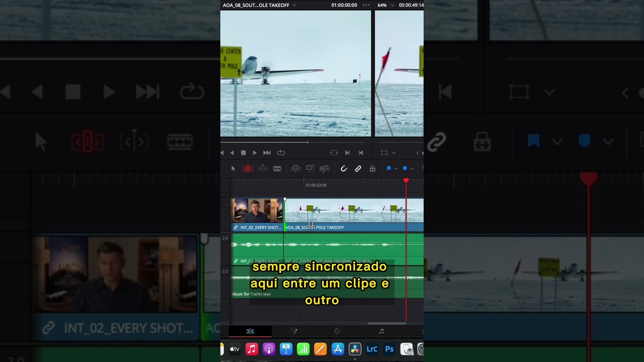The width and height of the screenshot is (644, 362).
Task: Click the timeline horizontal scrollbar
Action: point(387,323)
